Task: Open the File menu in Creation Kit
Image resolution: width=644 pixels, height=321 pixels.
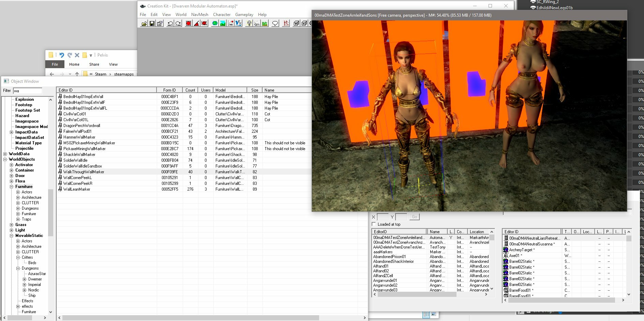Action: click(143, 15)
